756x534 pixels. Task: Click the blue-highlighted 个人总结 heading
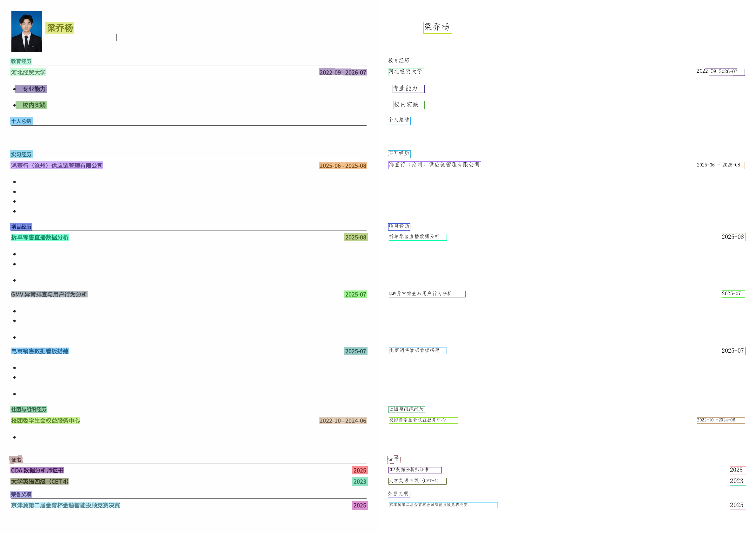point(21,121)
